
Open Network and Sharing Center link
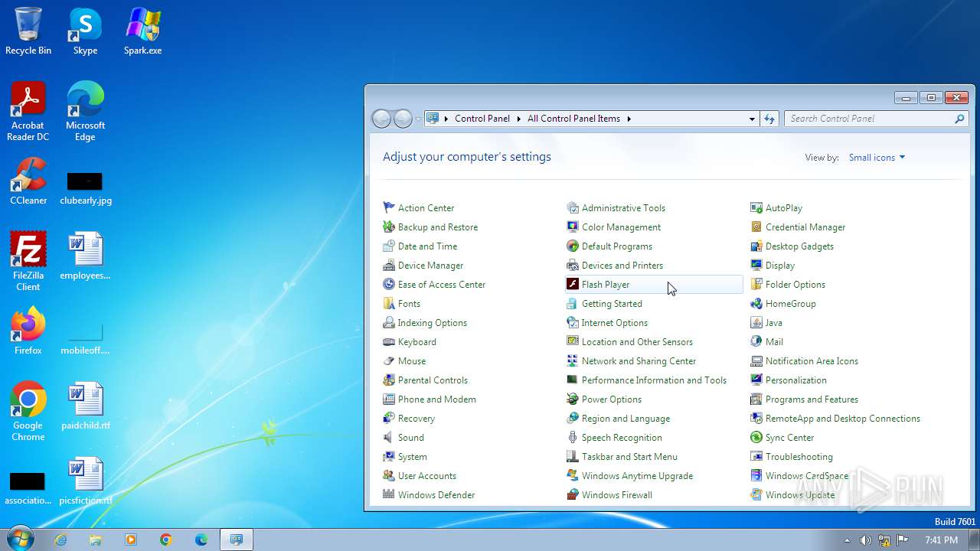[639, 361]
